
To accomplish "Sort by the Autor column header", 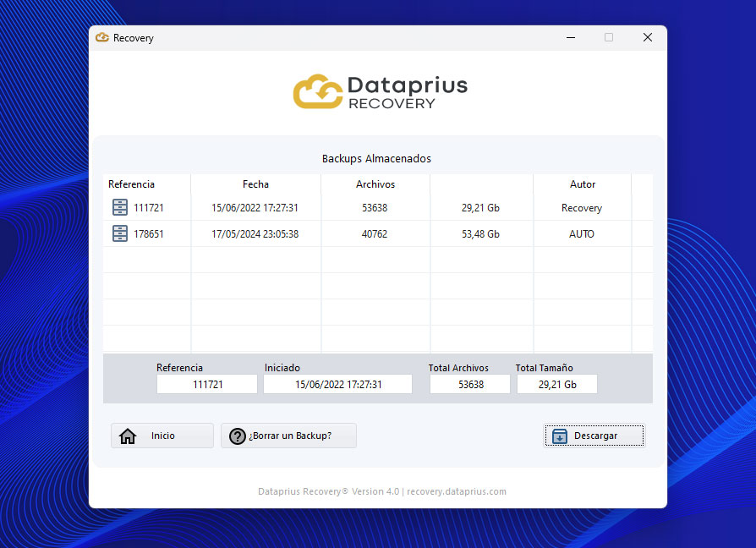I will (x=583, y=184).
